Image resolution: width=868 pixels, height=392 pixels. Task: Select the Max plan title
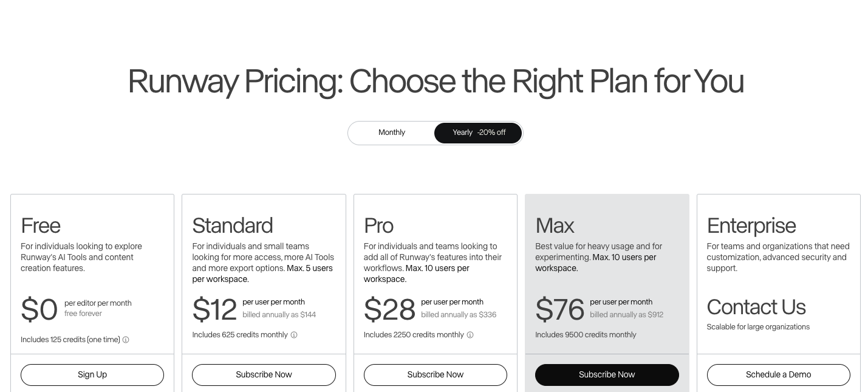tap(555, 225)
